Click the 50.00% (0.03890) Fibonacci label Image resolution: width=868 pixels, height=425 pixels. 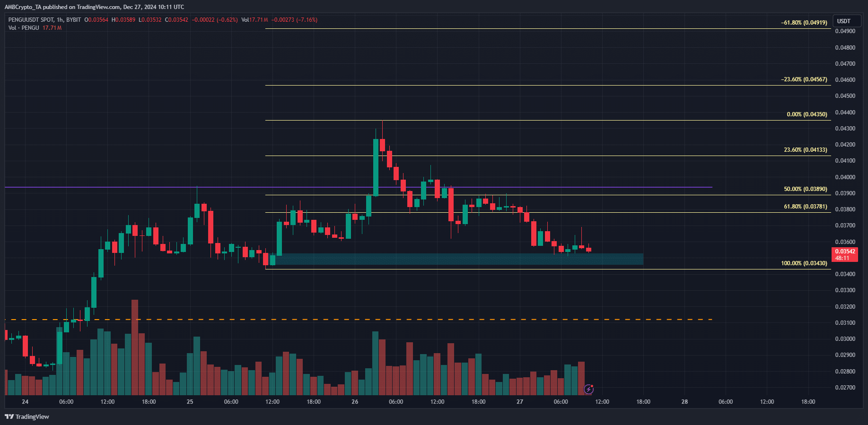point(806,189)
